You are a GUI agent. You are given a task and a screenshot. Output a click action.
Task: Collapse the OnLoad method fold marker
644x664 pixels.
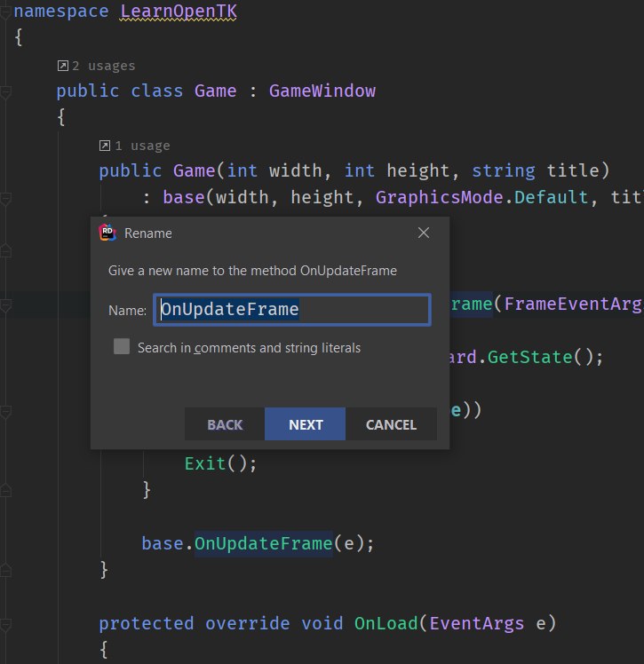(x=5, y=625)
